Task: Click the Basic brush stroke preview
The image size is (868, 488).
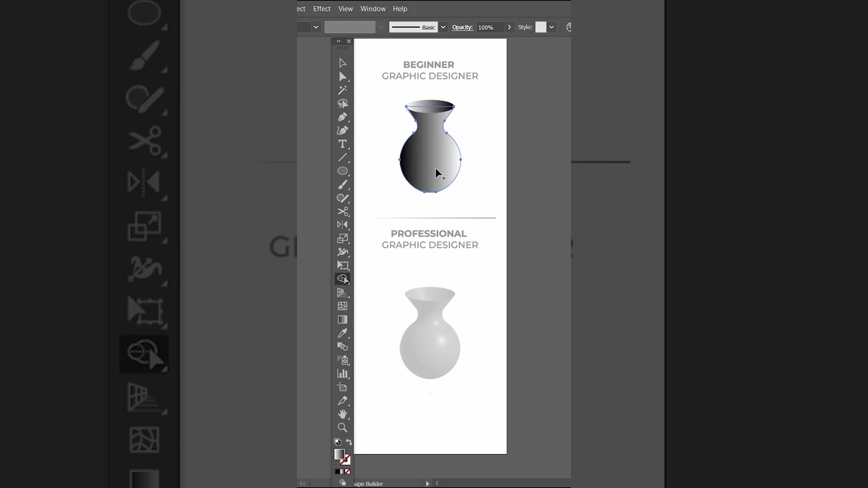Action: [414, 27]
